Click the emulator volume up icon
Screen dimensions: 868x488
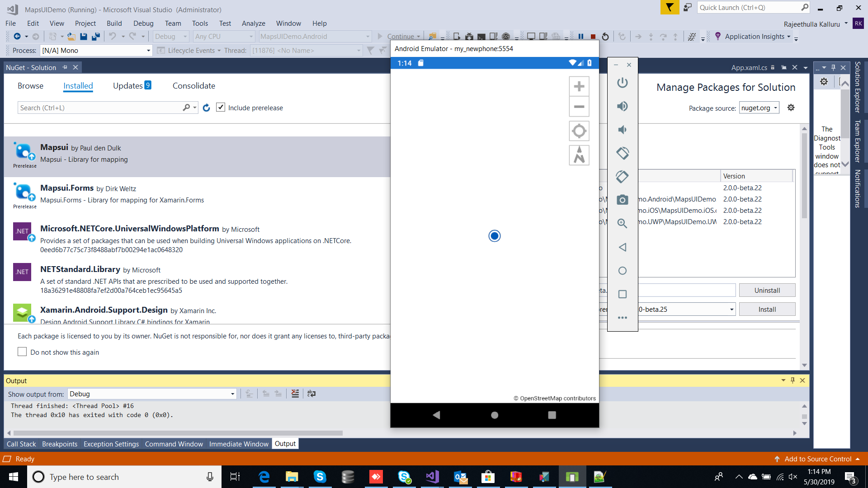point(623,106)
